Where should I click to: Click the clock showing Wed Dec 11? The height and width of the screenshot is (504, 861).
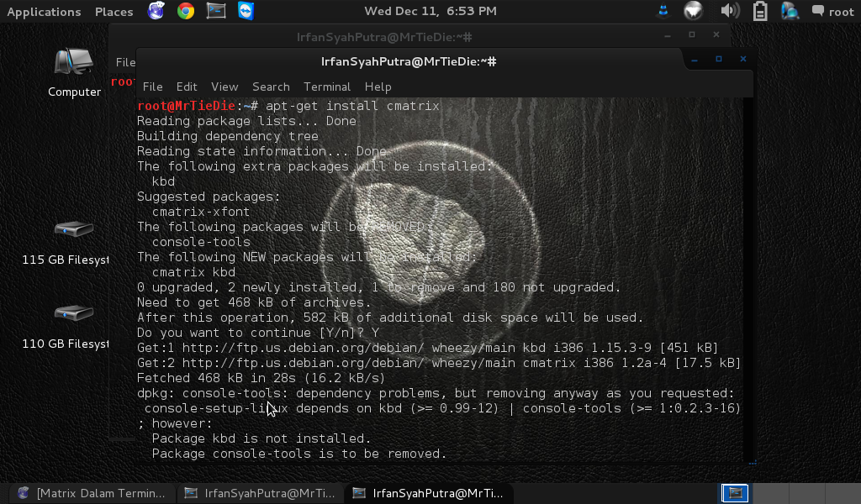coord(430,12)
